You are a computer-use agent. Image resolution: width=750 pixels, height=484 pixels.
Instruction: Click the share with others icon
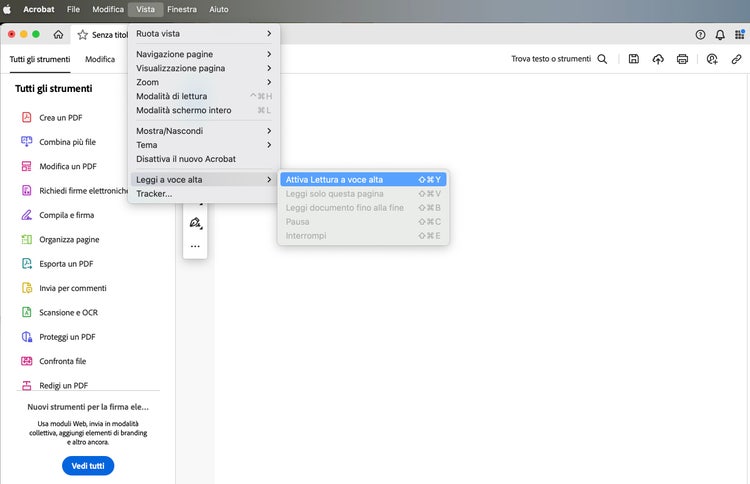[712, 59]
